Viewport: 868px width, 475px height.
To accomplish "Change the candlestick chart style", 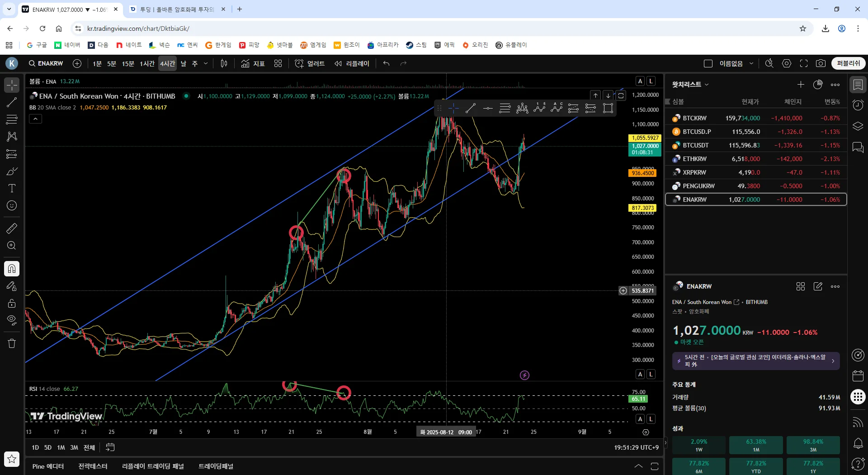I will point(224,64).
